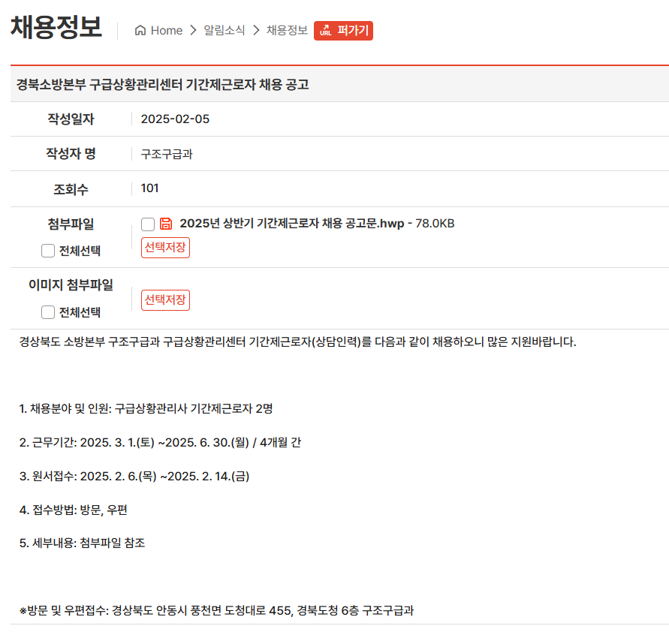Click the floppy disk icon beside the hwp file
This screenshot has height=644, width=669.
[x=167, y=224]
